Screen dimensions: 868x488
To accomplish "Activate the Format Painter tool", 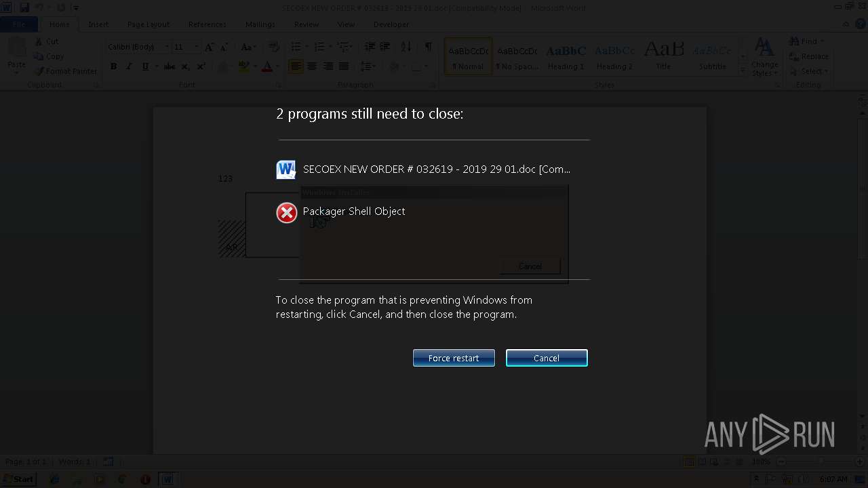I will [x=66, y=71].
